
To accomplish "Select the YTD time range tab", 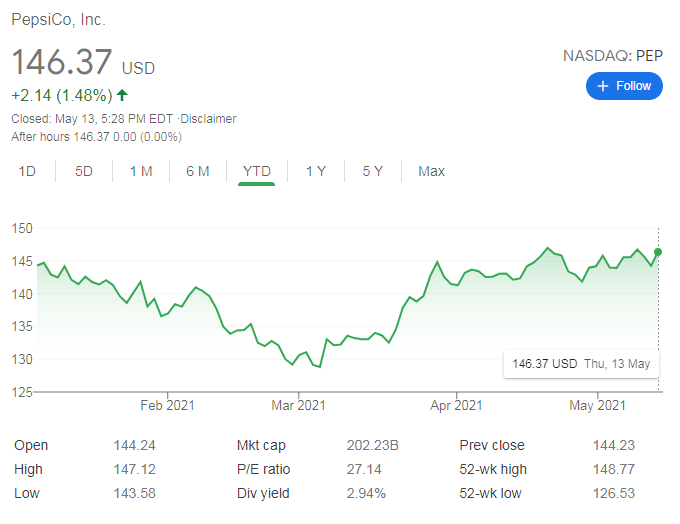I will [x=257, y=171].
